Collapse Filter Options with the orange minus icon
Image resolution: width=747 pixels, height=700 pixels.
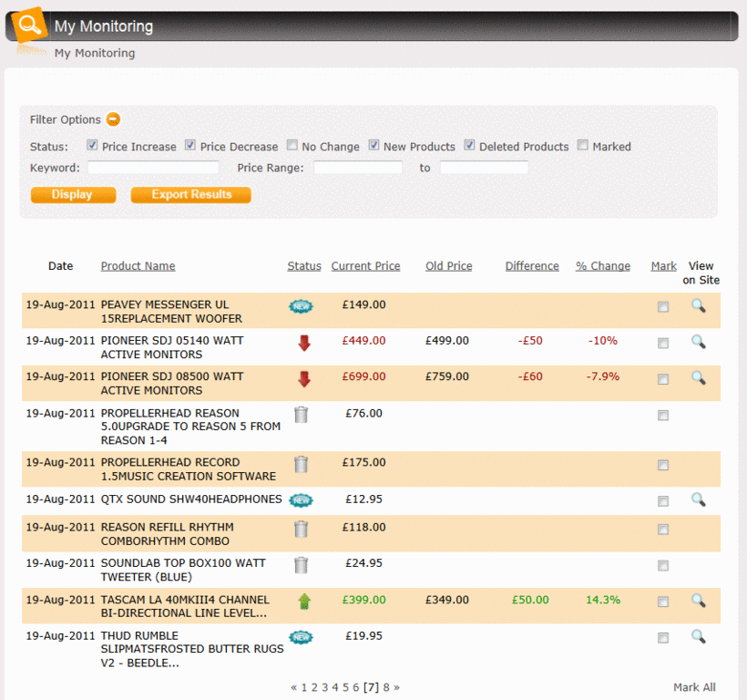(113, 119)
